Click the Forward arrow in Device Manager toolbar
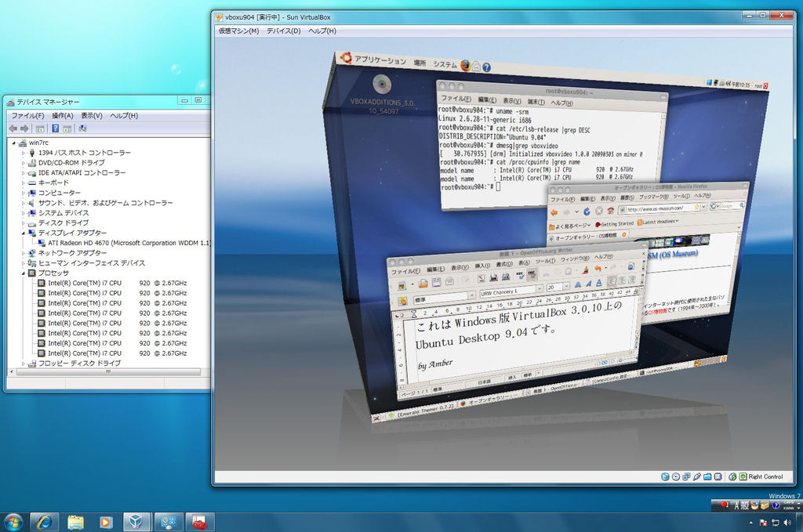The height and width of the screenshot is (532, 803). (x=24, y=128)
